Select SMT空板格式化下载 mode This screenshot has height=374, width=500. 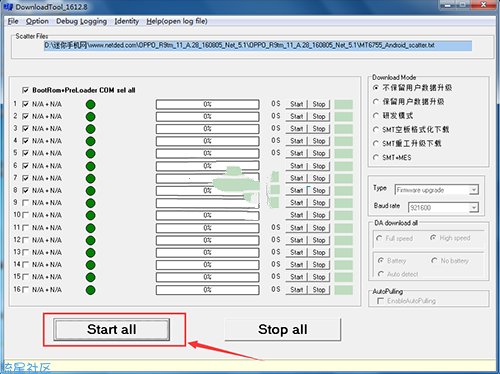[376, 129]
